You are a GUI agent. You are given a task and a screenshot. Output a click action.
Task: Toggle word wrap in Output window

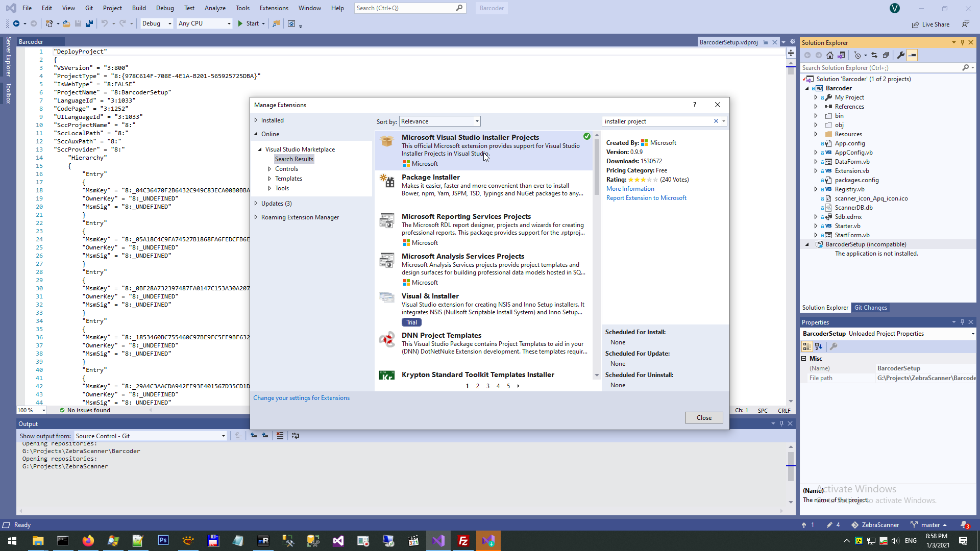(x=295, y=436)
